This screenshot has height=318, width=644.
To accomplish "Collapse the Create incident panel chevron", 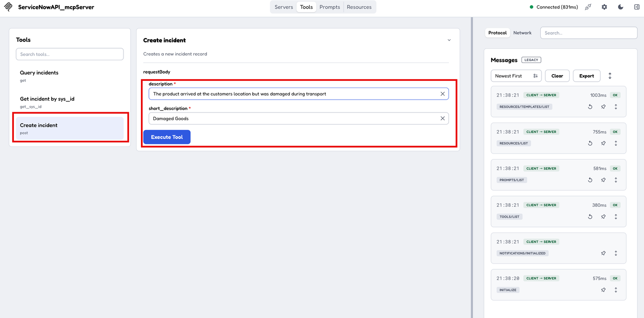I will [449, 40].
